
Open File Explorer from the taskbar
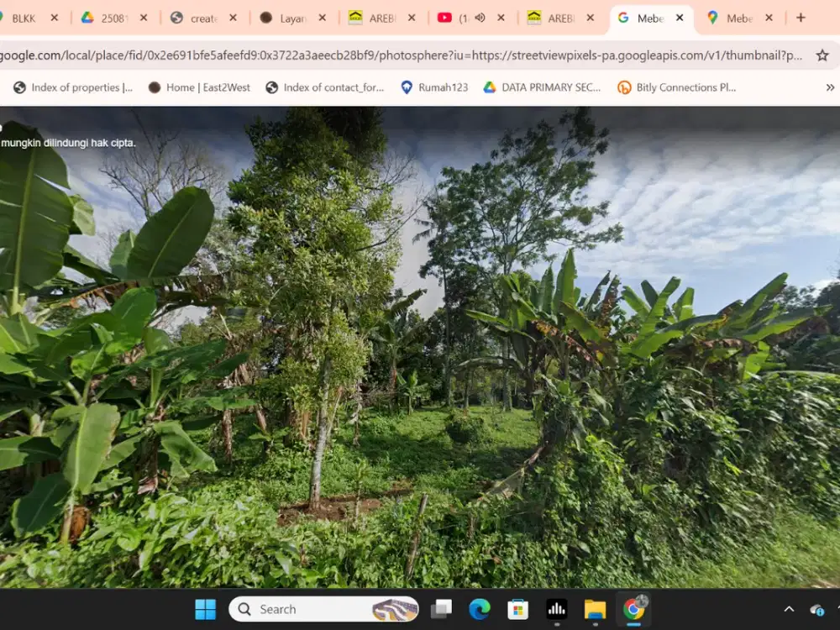[x=596, y=609]
